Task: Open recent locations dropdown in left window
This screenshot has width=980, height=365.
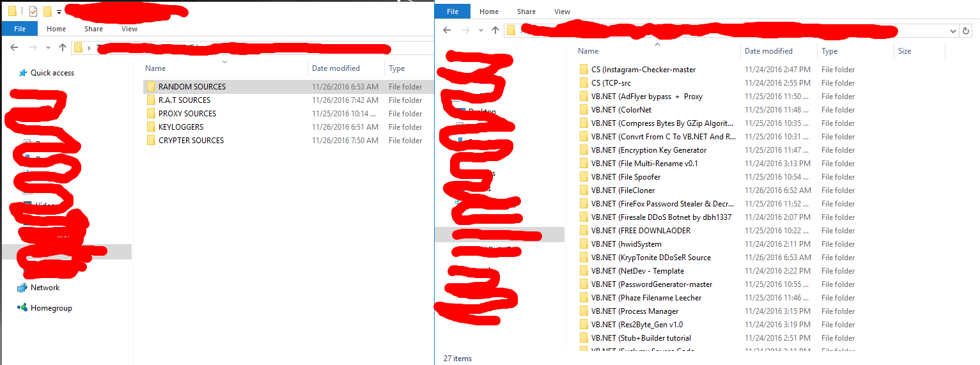Action: click(48, 48)
